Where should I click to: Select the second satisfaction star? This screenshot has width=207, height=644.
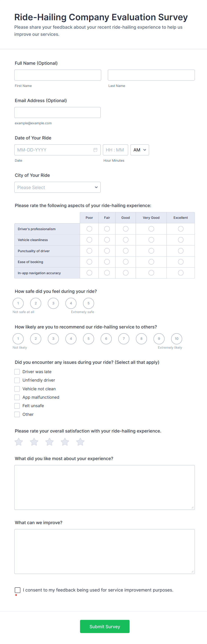click(34, 442)
